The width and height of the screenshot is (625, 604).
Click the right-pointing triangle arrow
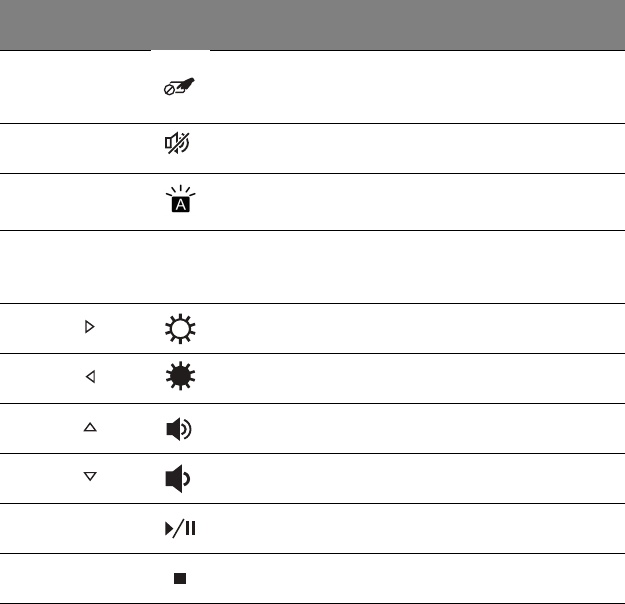(90, 327)
